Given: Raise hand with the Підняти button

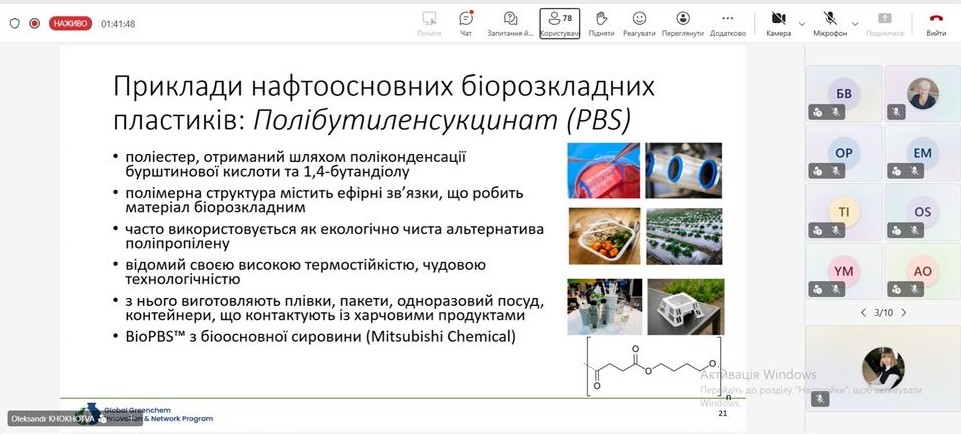Looking at the screenshot, I should (x=601, y=23).
